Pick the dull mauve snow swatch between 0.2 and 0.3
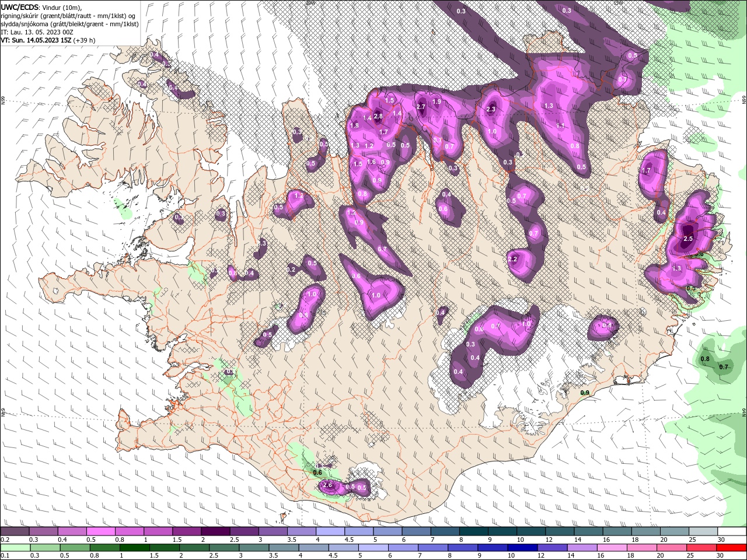Viewport: 747px width, 560px height. [15, 531]
